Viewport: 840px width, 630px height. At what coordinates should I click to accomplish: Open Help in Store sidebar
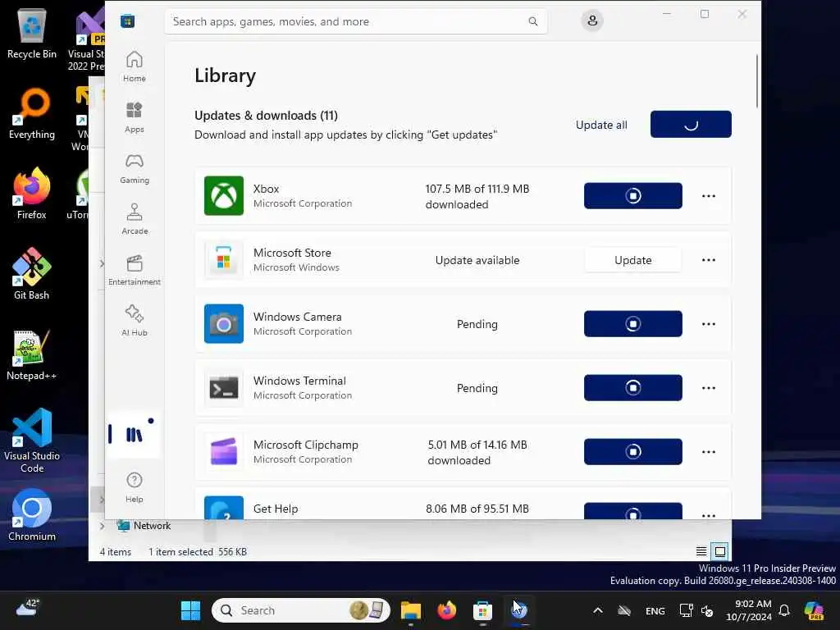coord(134,487)
